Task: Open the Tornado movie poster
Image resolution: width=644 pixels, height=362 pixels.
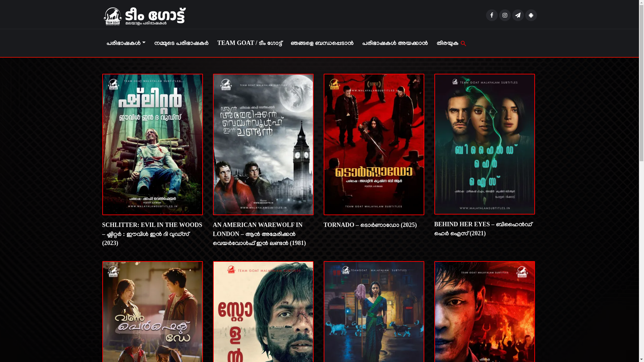Action: pyautogui.click(x=374, y=144)
